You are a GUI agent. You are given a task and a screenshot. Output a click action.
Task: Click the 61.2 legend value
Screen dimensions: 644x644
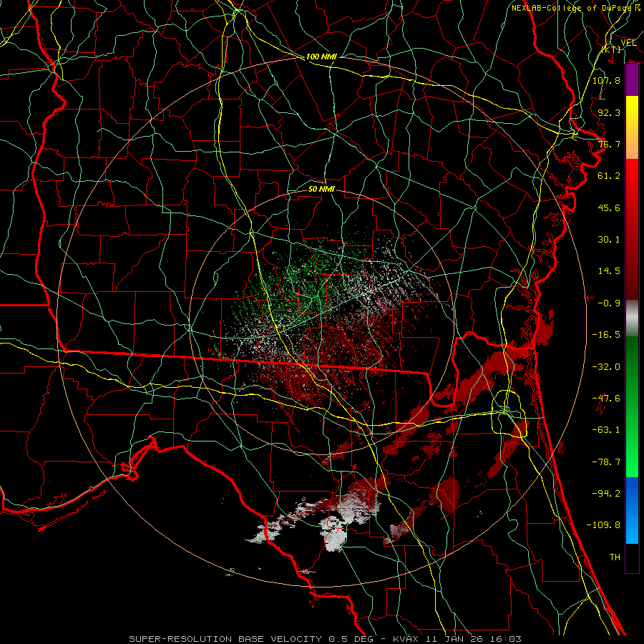coord(609,176)
